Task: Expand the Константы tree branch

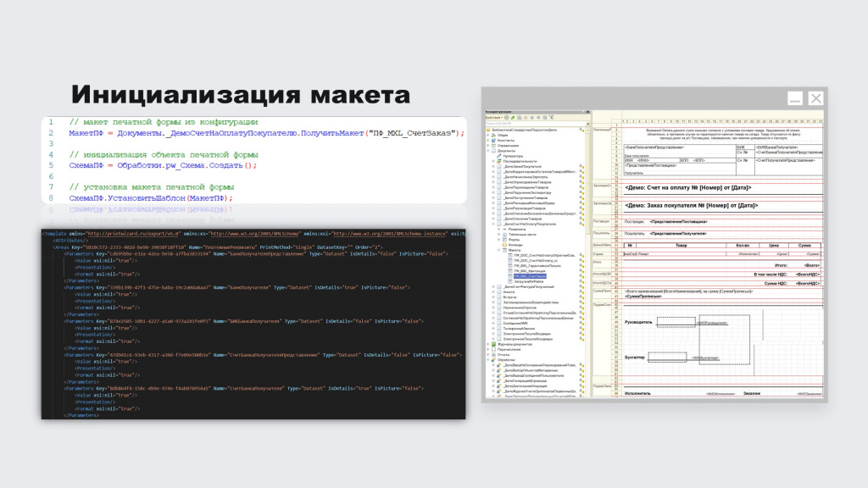Action: pos(487,141)
